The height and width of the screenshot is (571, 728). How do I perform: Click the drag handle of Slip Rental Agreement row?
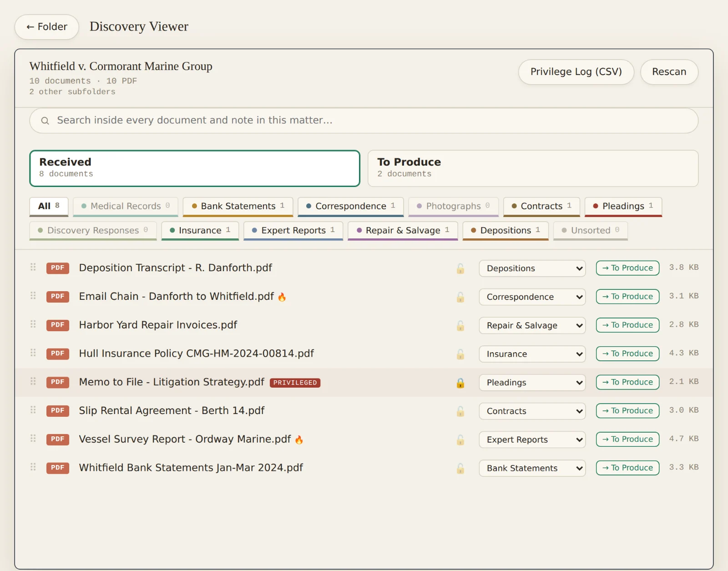[x=33, y=410]
